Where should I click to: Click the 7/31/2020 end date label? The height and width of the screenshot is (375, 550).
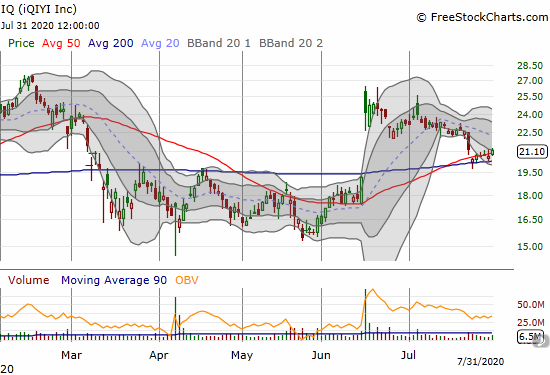point(481,361)
